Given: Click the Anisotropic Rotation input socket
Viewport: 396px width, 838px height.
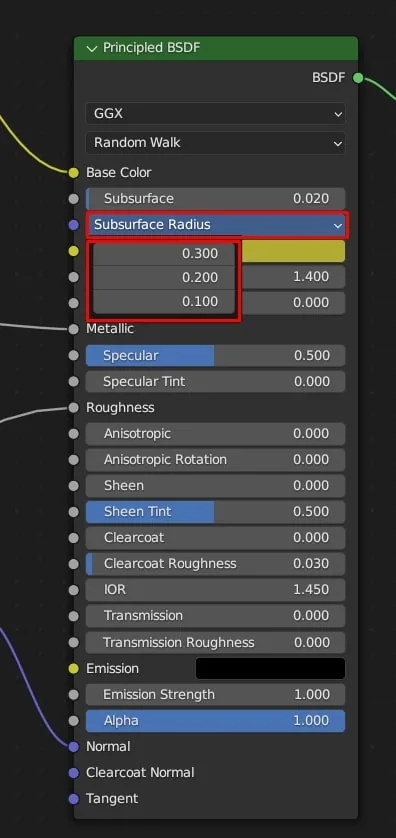Looking at the screenshot, I should click(x=74, y=460).
